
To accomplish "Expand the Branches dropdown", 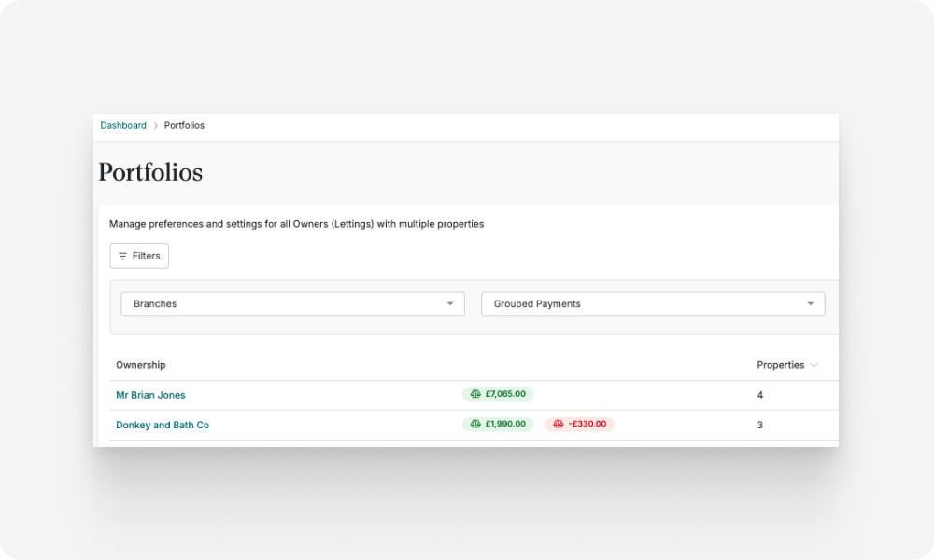I will coord(292,303).
